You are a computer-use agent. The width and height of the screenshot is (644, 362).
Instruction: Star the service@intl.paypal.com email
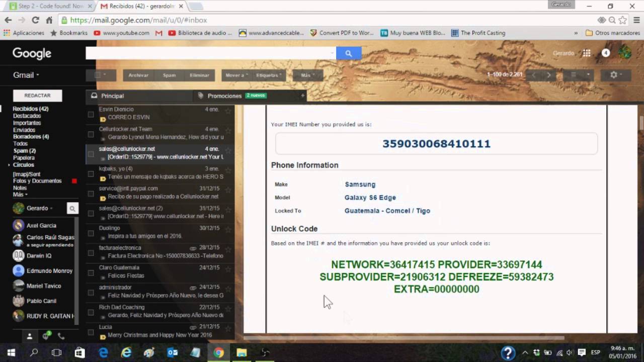pyautogui.click(x=228, y=189)
